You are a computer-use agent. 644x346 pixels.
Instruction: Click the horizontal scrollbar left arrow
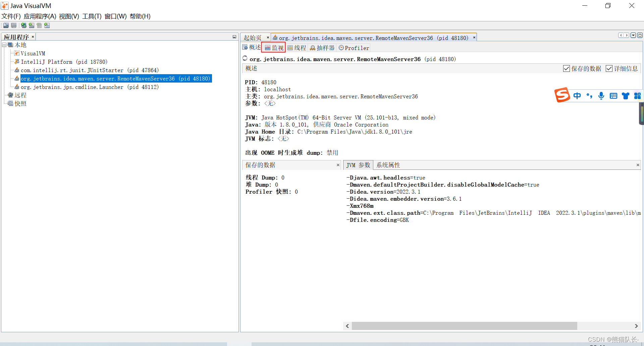[x=347, y=326]
